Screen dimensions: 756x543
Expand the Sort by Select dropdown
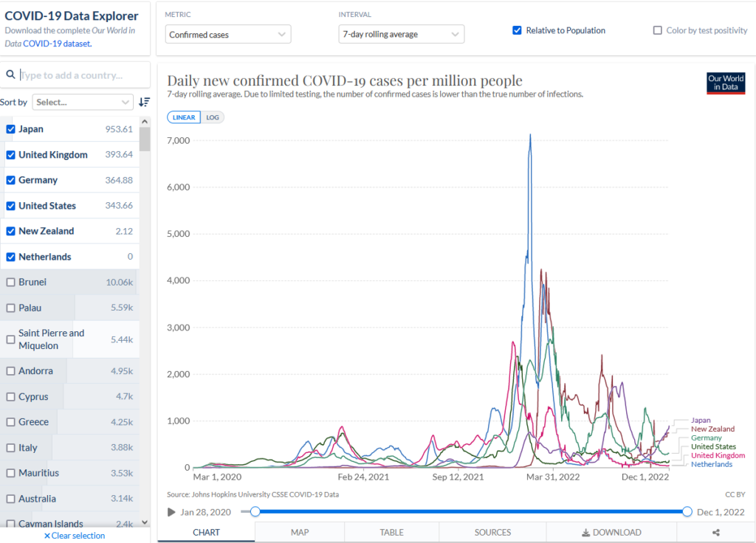(x=82, y=102)
